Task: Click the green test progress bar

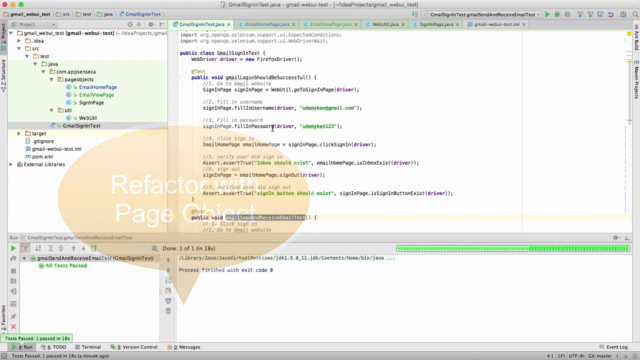Action: [x=513, y=248]
